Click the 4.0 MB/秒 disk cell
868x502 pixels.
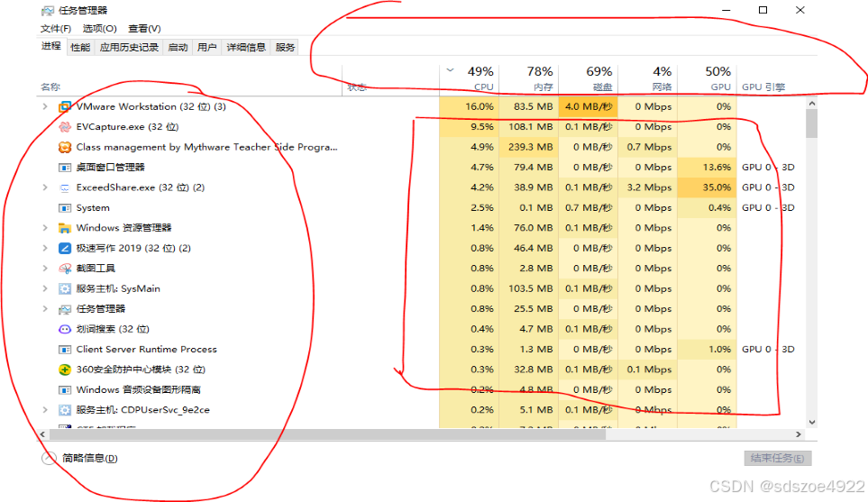[x=588, y=106]
